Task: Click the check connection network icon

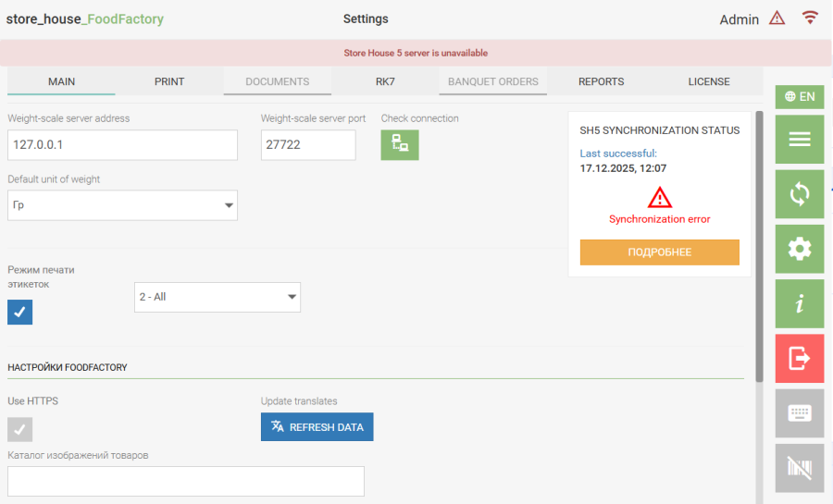Action: click(x=400, y=145)
